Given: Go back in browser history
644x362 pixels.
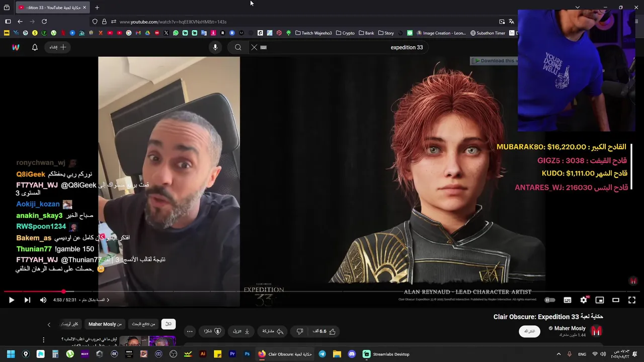Looking at the screenshot, I should click(x=20, y=22).
